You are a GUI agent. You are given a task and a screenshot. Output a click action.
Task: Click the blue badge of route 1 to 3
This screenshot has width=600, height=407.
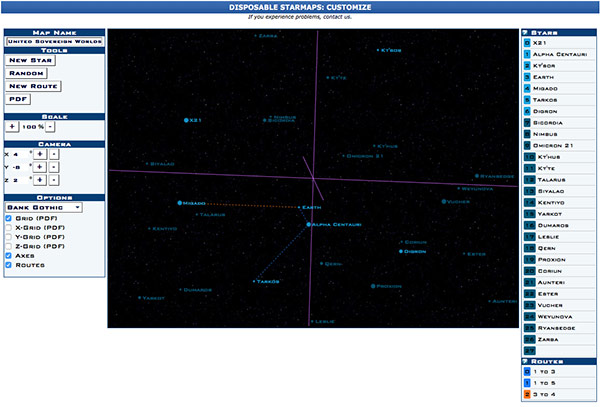(x=527, y=372)
